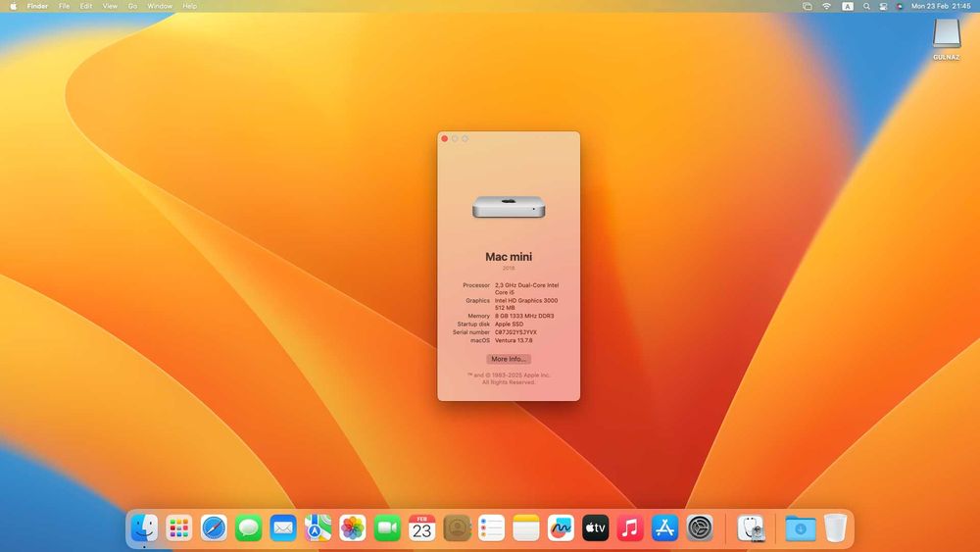This screenshot has width=980, height=552.
Task: Launch Maps from the Dock
Action: click(318, 528)
